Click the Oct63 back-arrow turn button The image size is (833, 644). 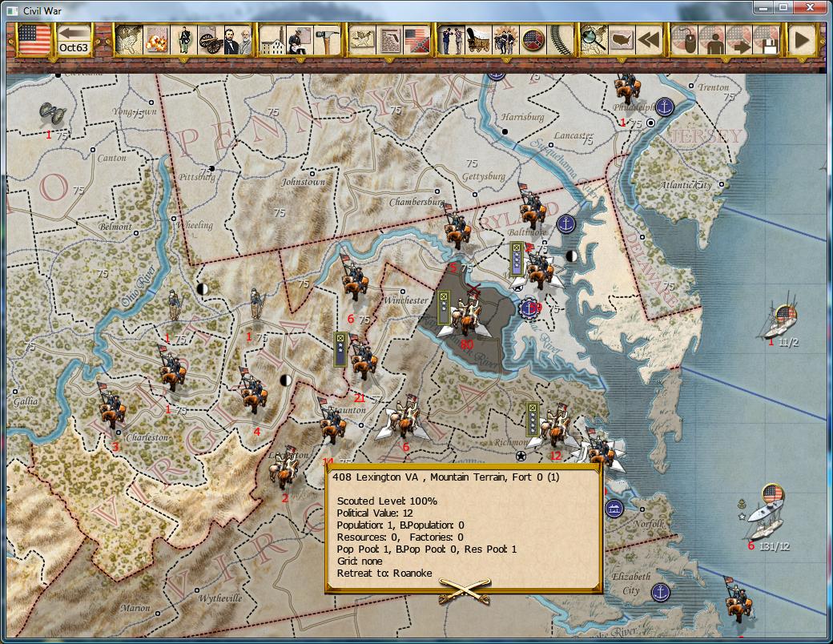[x=74, y=39]
